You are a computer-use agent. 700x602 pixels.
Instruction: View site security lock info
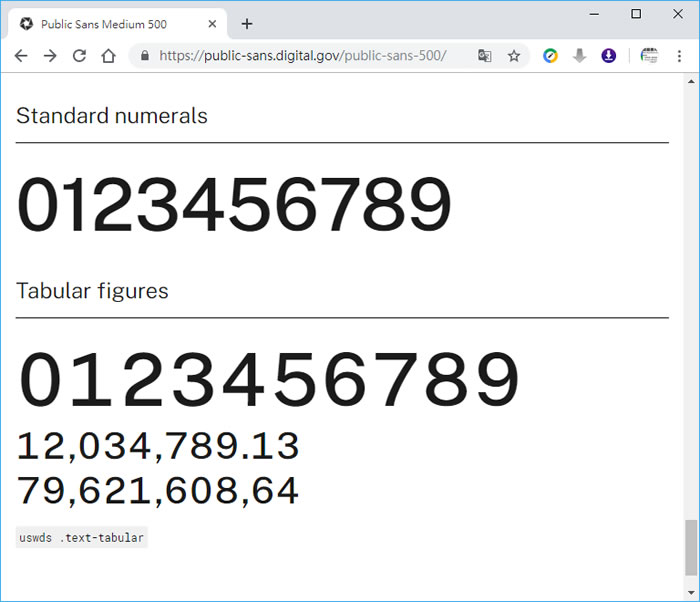click(145, 55)
